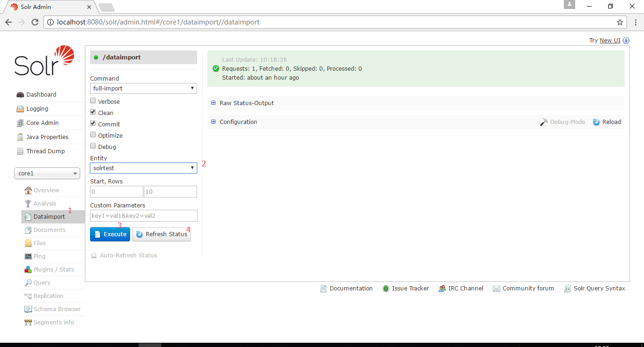Open the New UI link
Viewport: 644px width, 347px height.
tap(610, 41)
